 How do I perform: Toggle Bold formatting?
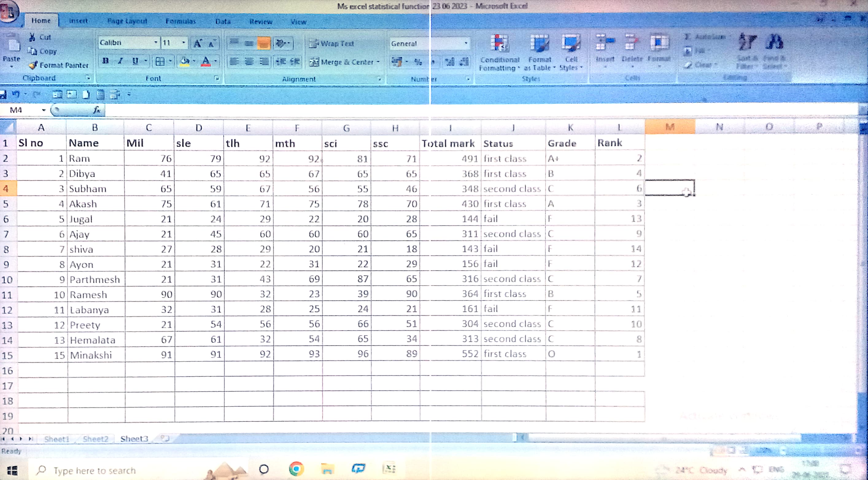(106, 61)
